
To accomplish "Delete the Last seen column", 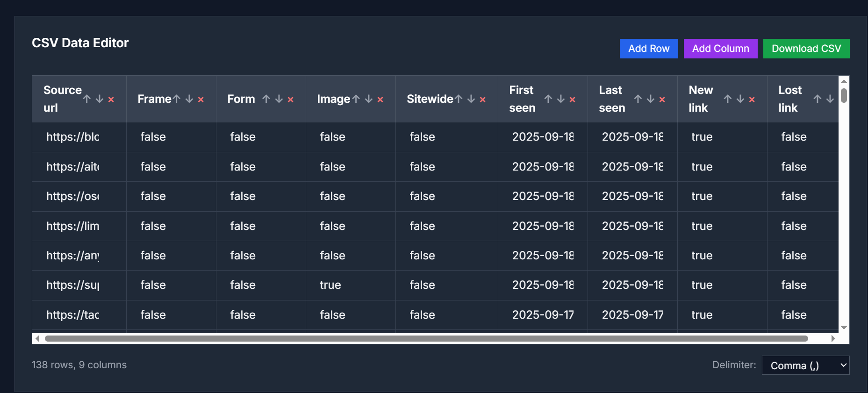I will click(x=662, y=99).
